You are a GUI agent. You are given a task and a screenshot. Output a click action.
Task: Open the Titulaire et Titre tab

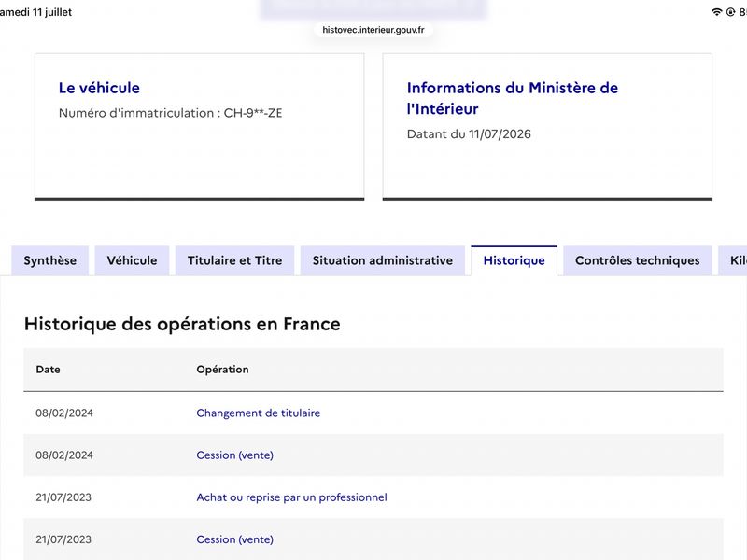pos(235,260)
